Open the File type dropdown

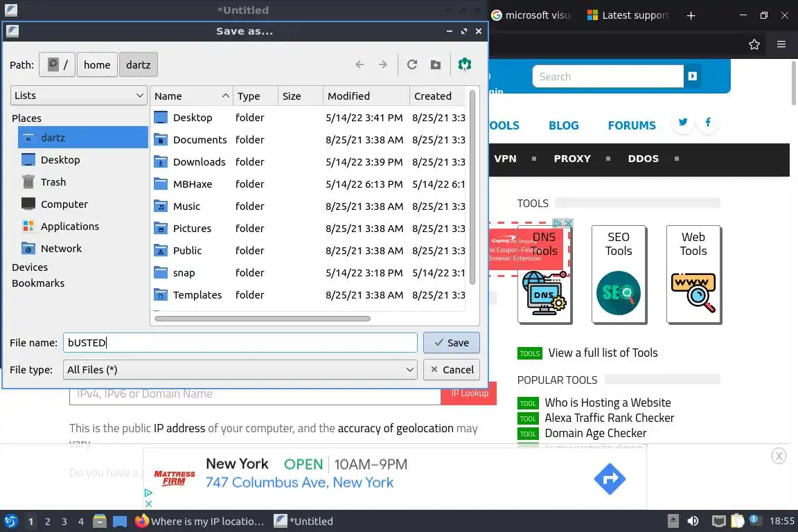coord(240,370)
